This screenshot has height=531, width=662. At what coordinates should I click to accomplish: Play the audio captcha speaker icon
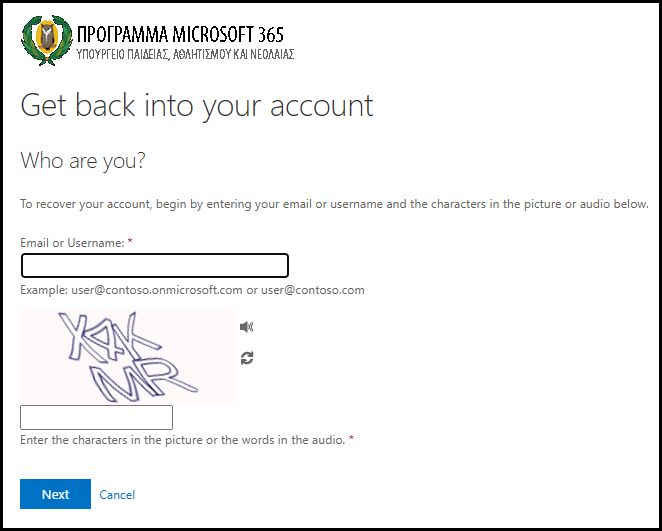coord(247,326)
